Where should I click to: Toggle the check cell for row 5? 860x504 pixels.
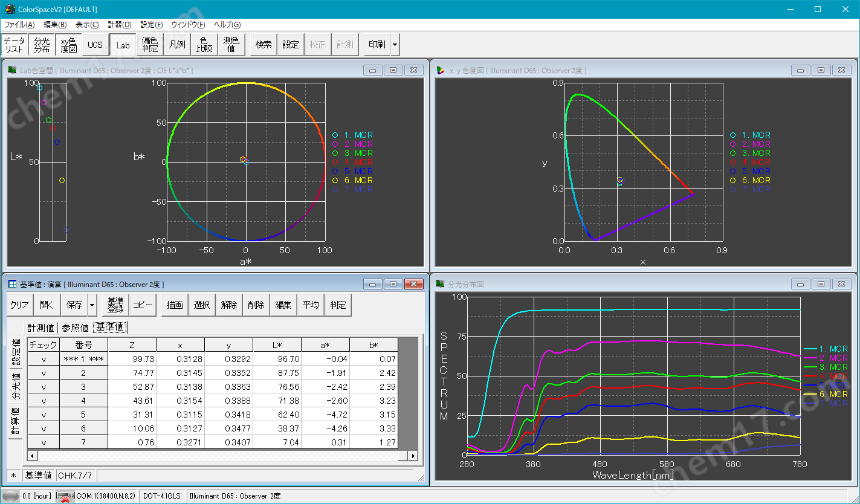point(44,415)
